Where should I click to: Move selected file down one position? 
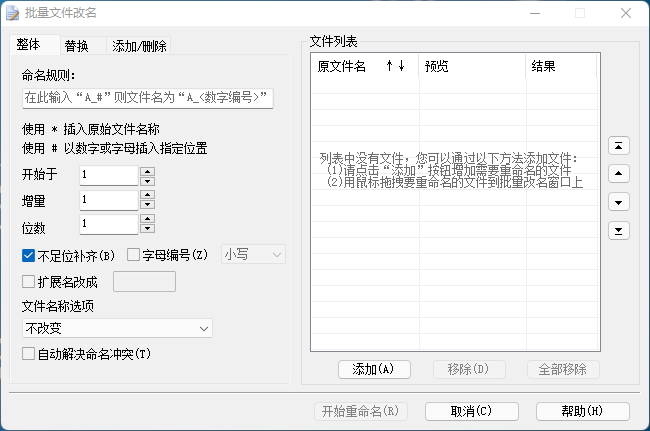coord(618,202)
